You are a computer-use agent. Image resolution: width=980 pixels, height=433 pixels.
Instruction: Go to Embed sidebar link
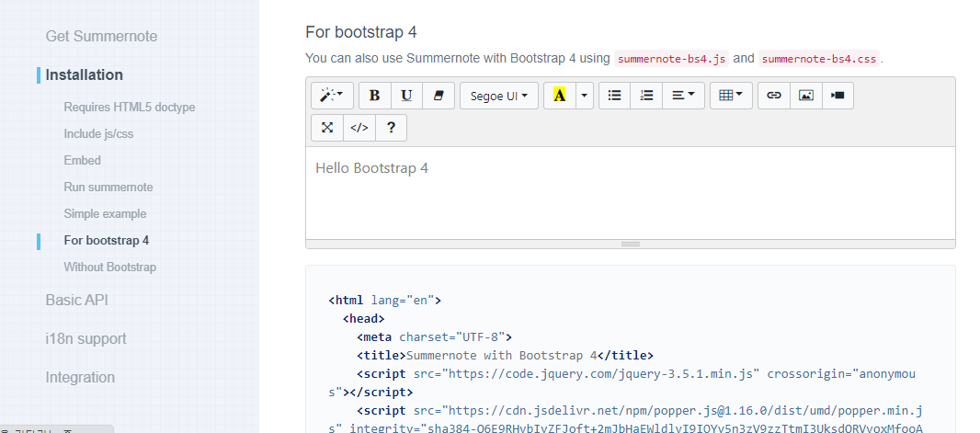click(82, 161)
